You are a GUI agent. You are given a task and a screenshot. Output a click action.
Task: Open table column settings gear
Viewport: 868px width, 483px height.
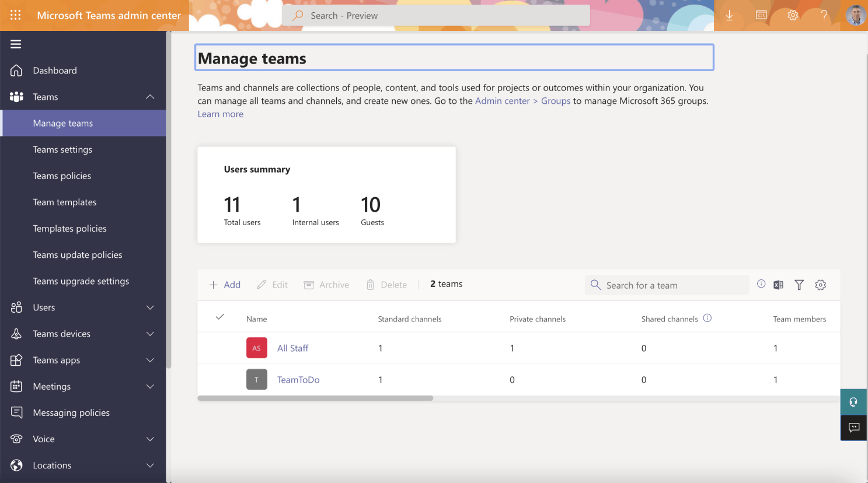click(x=821, y=285)
